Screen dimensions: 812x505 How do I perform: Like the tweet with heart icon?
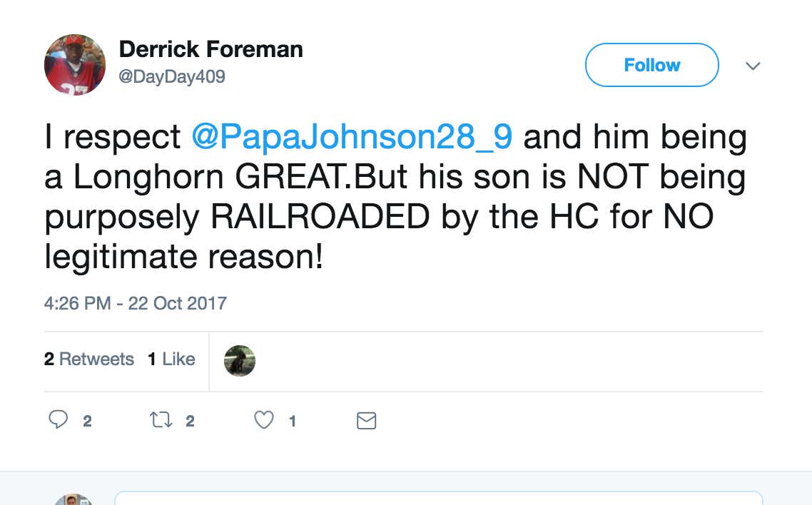[263, 419]
